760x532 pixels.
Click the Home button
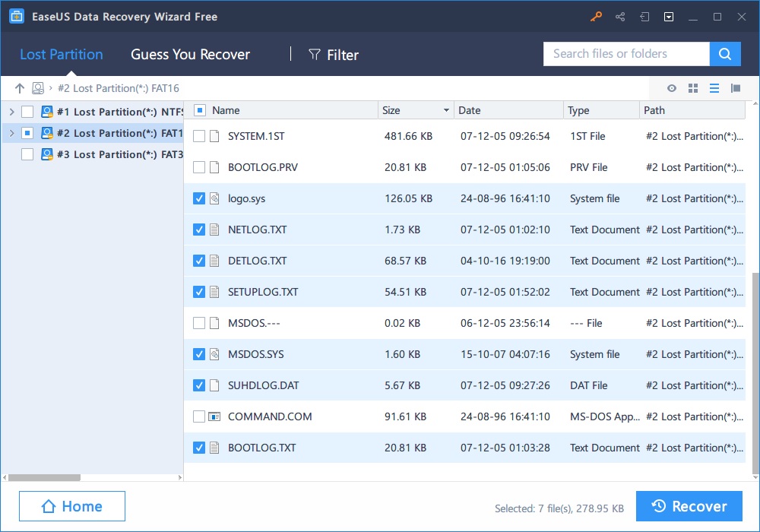[x=72, y=506]
